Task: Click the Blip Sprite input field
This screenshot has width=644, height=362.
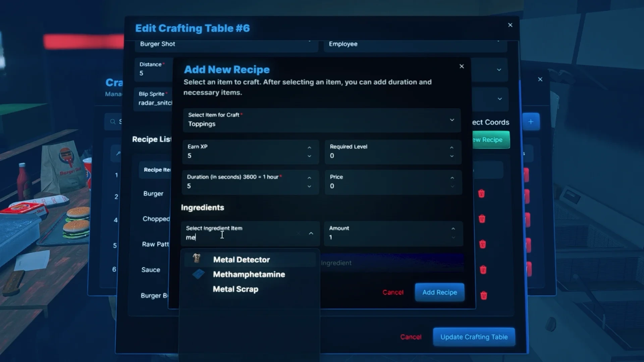Action: coord(153,99)
